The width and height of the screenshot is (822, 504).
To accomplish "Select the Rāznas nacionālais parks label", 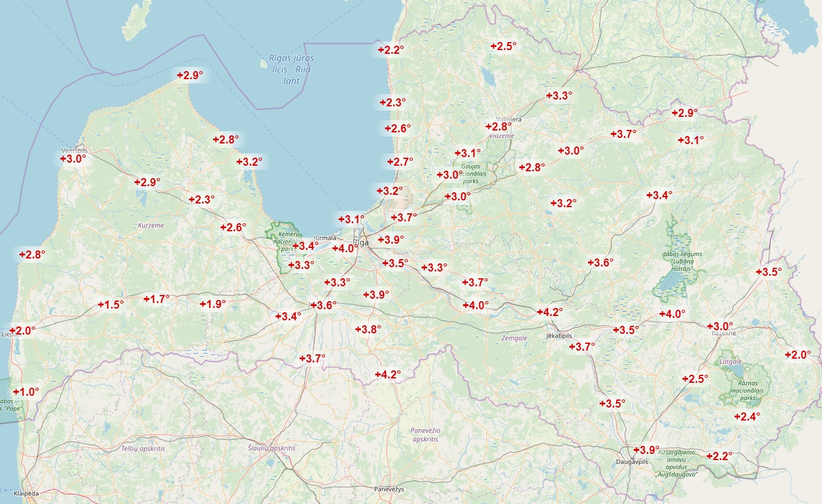I will coord(747,391).
